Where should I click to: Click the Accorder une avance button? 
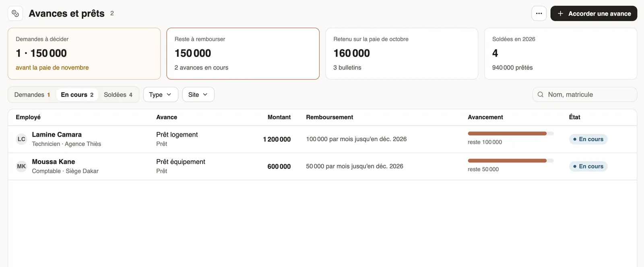tap(594, 13)
